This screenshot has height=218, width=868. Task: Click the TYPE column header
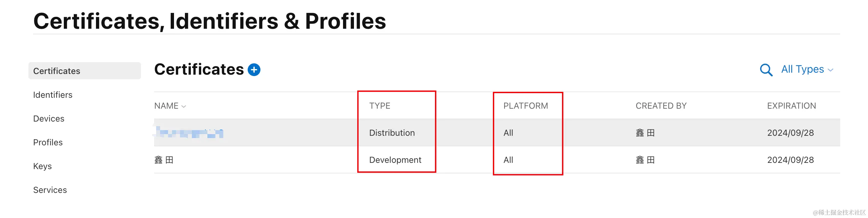coord(379,106)
